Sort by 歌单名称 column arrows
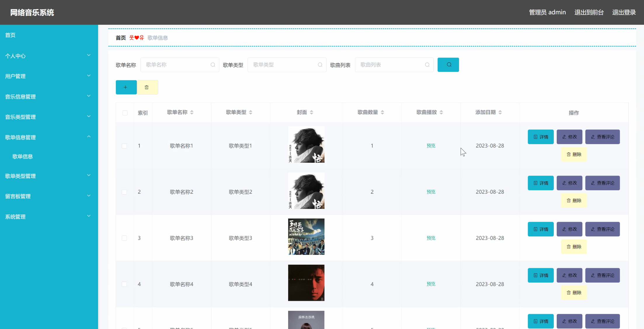644x329 pixels. click(x=192, y=112)
